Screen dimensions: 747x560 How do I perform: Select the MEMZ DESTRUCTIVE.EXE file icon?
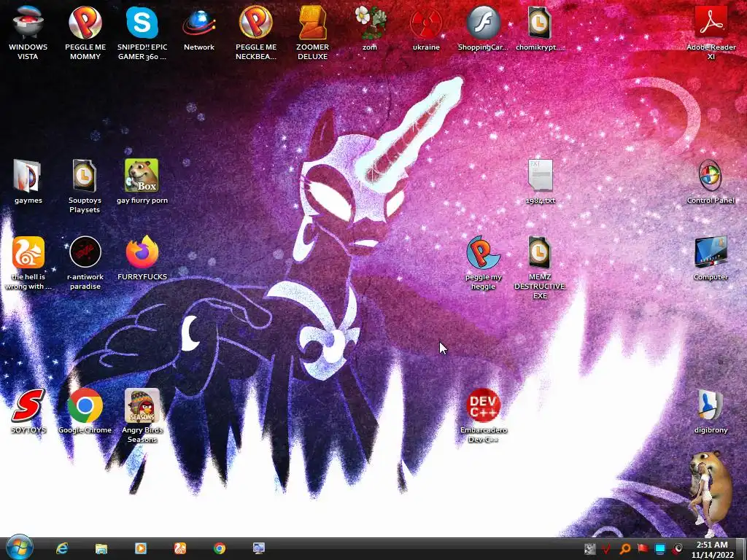point(540,252)
